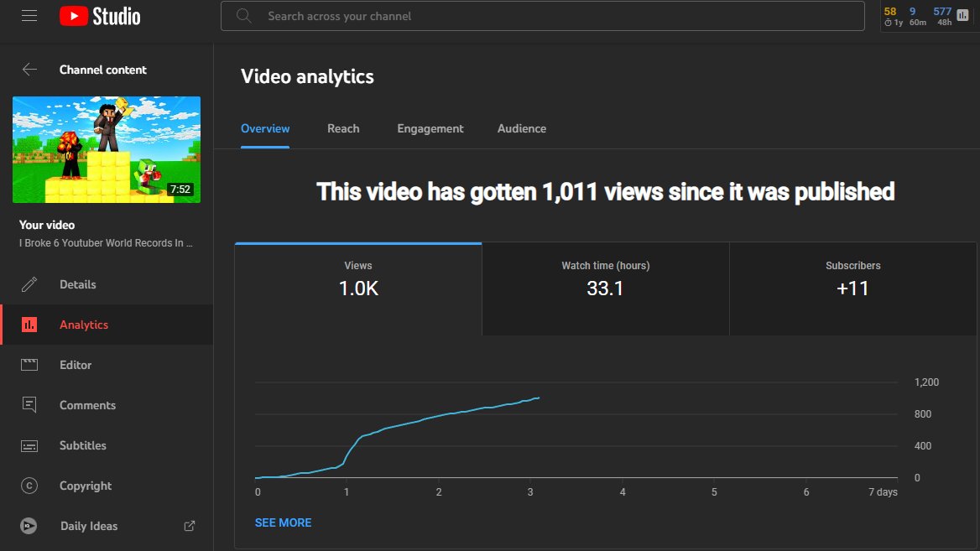Click the Subtitles icon
980x551 pixels.
pyautogui.click(x=29, y=445)
